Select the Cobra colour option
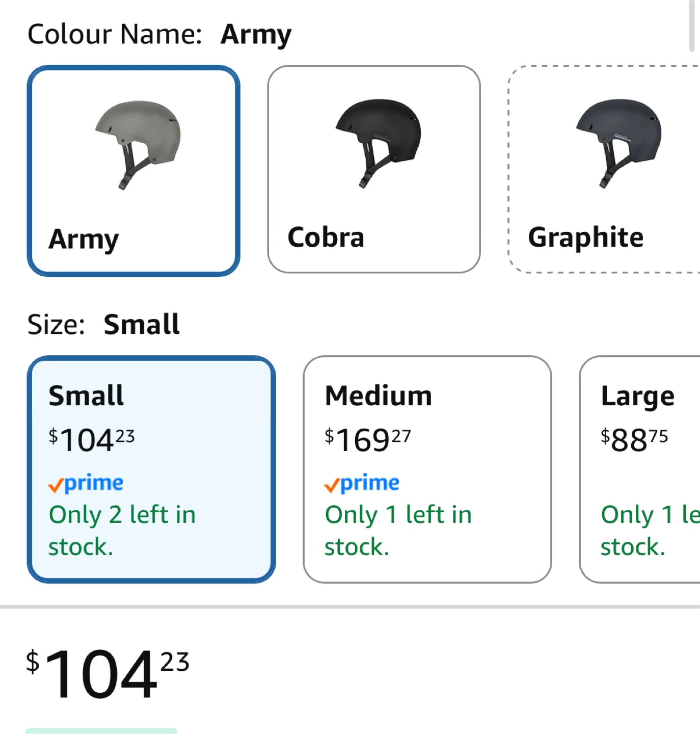Screen dimensions: 700x734 tap(374, 169)
